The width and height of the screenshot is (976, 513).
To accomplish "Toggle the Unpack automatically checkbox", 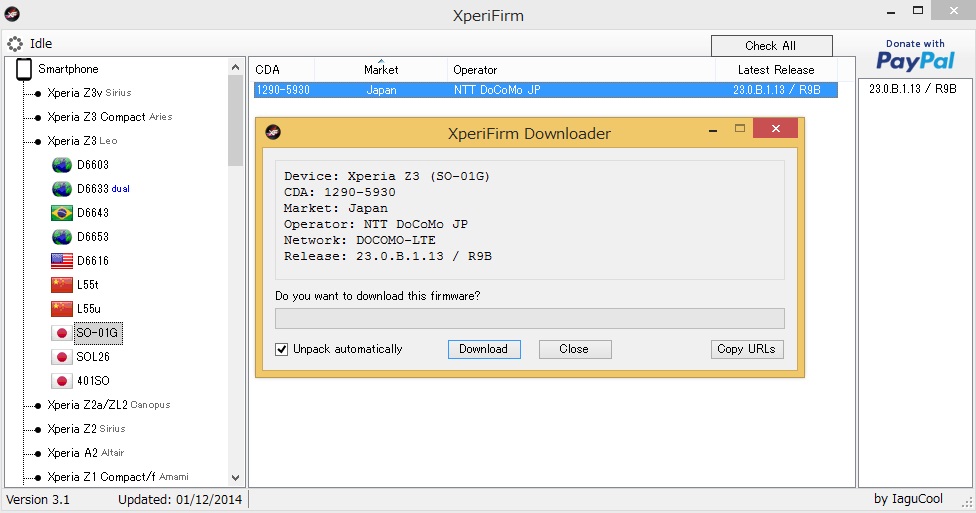I will [x=281, y=349].
